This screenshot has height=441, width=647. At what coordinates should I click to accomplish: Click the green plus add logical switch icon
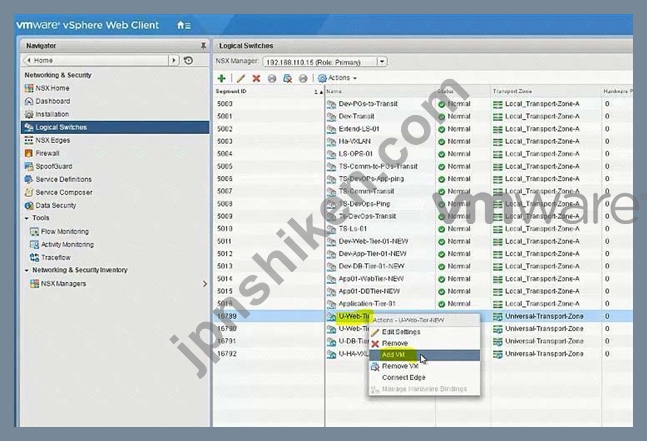tap(221, 78)
